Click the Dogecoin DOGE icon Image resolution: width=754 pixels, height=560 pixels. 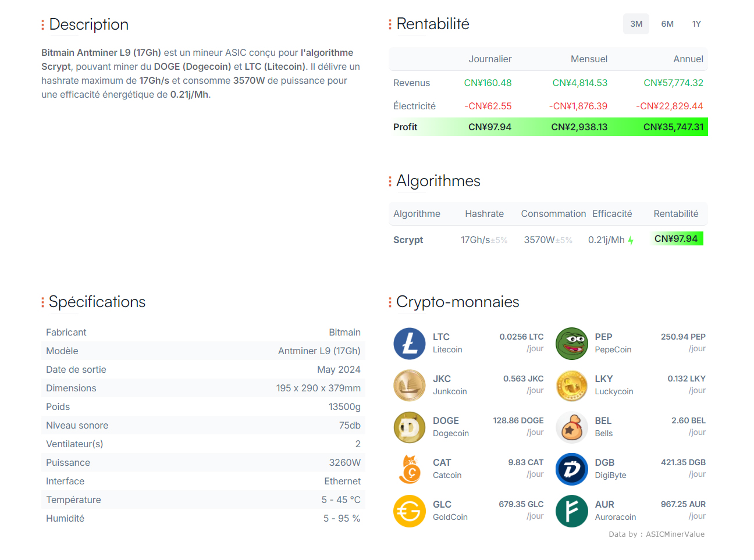click(410, 427)
